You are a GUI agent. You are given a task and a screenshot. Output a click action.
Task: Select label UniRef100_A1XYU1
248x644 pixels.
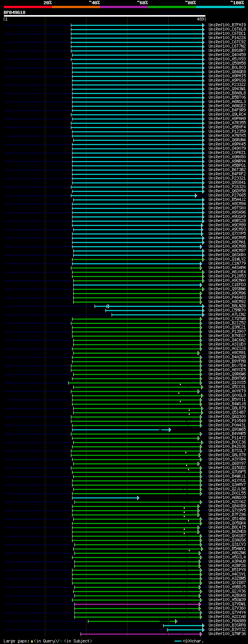(x=227, y=480)
